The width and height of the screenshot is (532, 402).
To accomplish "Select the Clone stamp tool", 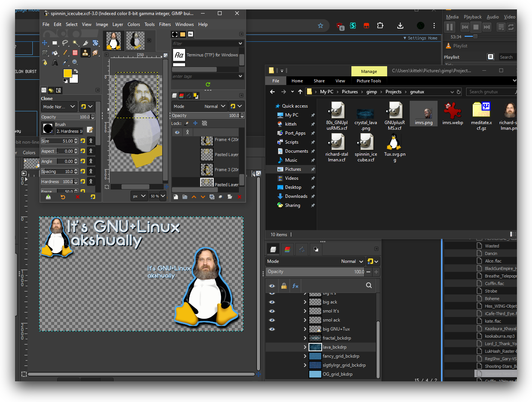I will pyautogui.click(x=85, y=53).
